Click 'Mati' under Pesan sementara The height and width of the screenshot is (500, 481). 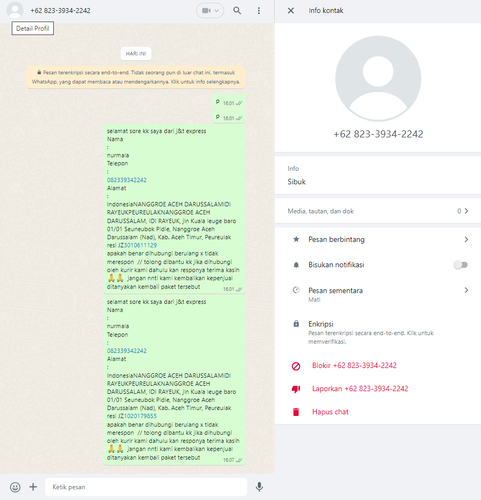click(x=314, y=300)
